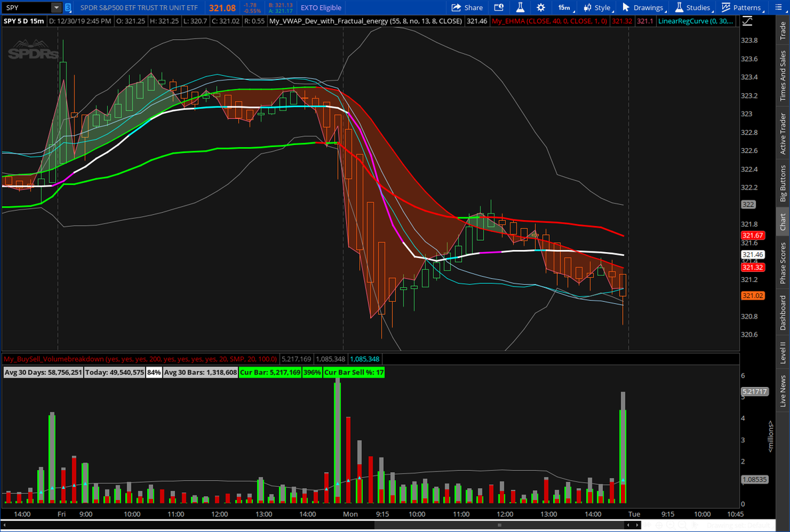This screenshot has width=790, height=532.
Task: Click the gray 322 price axis marker
Action: pos(748,204)
